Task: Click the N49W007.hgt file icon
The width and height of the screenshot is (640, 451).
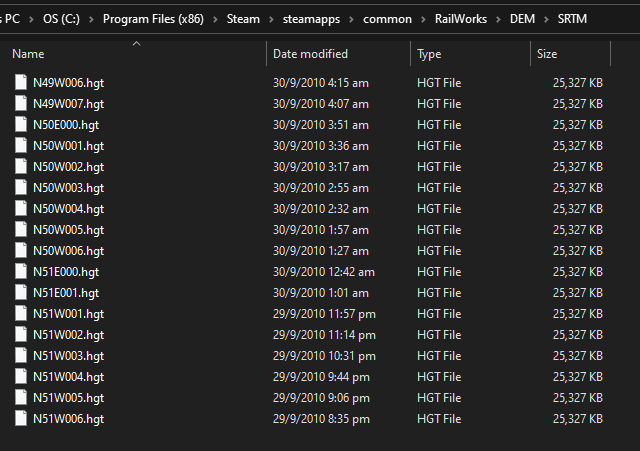Action: pyautogui.click(x=21, y=104)
